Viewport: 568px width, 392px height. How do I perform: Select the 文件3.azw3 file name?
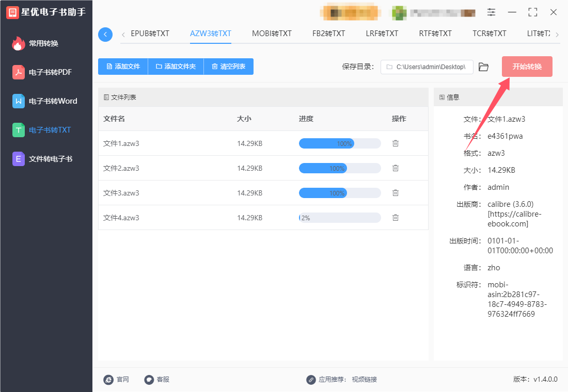click(121, 193)
